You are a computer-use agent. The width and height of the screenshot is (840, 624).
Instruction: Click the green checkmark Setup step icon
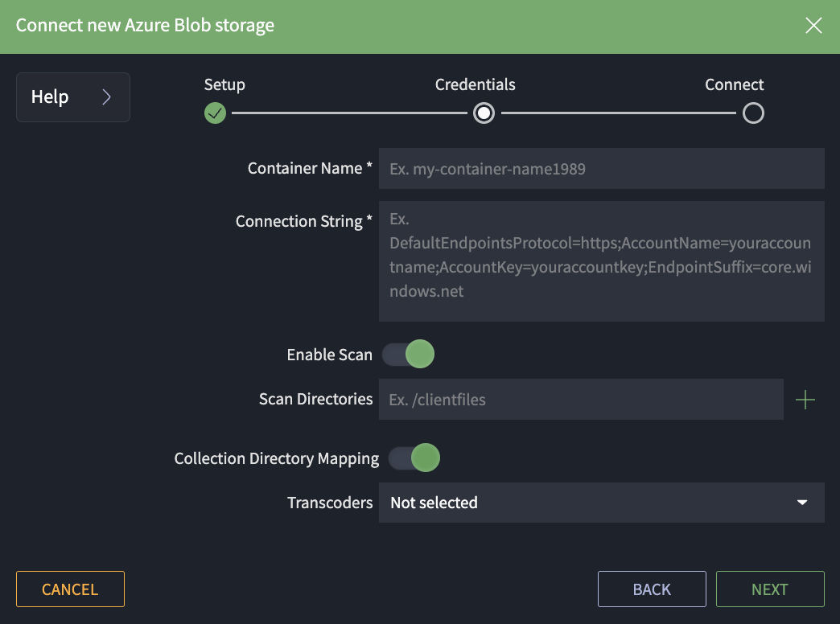coord(215,113)
